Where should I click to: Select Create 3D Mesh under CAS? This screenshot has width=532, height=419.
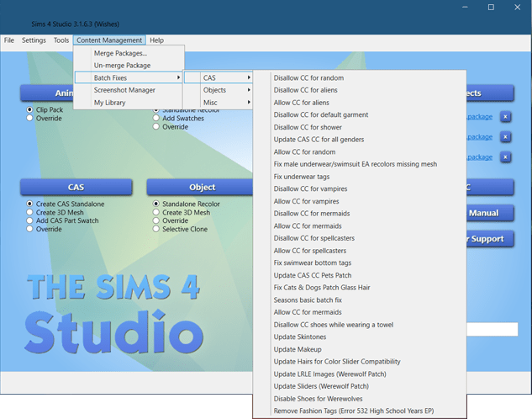29,212
